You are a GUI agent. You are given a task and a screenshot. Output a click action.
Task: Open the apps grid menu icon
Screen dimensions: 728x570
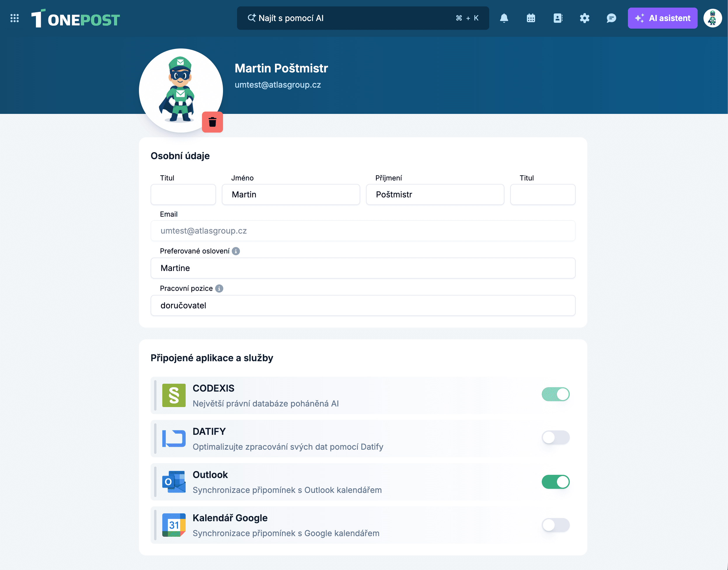pos(14,18)
